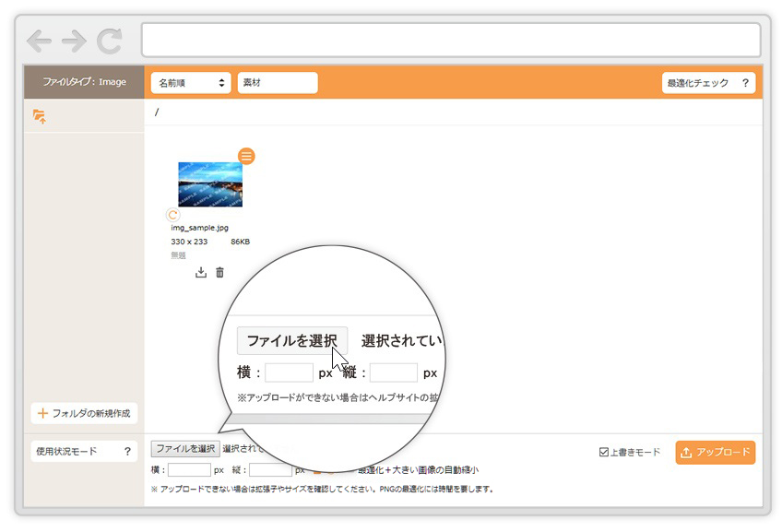Delete img_sample.jpg using the trash icon
The width and height of the screenshot is (782, 532).
point(219,272)
